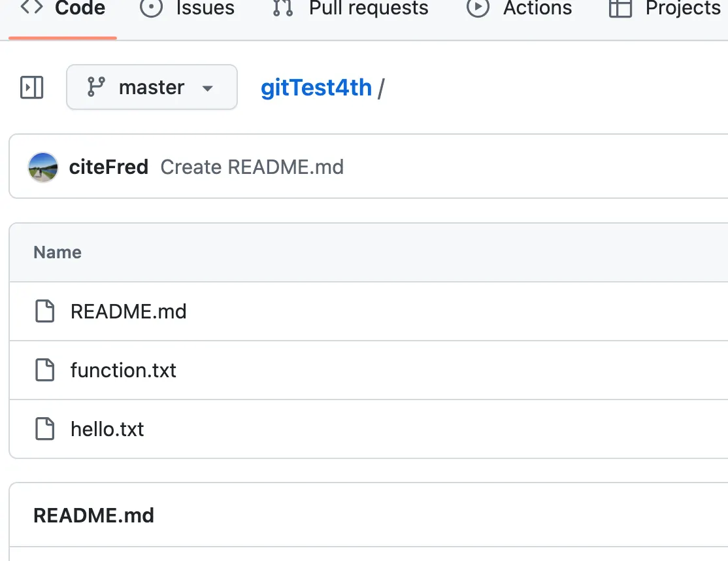
Task: Go to the Actions tab
Action: (537, 8)
